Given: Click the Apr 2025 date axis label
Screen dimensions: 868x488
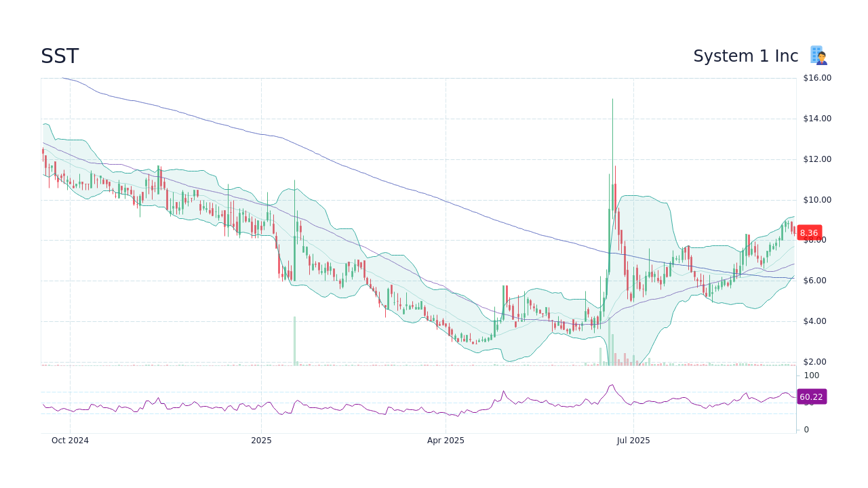Looking at the screenshot, I should point(446,441).
